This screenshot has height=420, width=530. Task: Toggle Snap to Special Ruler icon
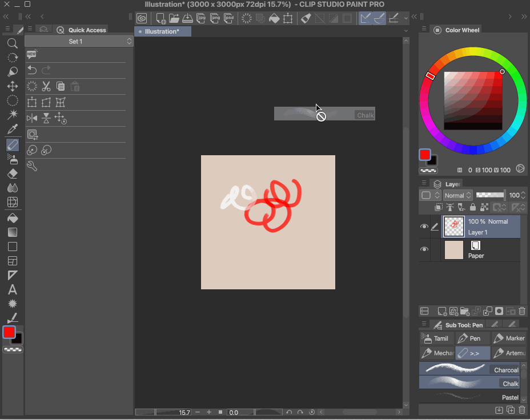(x=379, y=18)
